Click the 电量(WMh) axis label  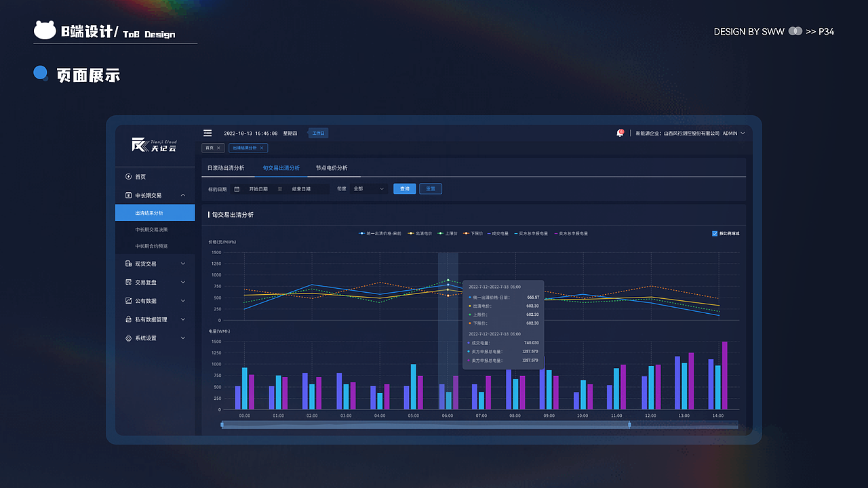point(220,331)
